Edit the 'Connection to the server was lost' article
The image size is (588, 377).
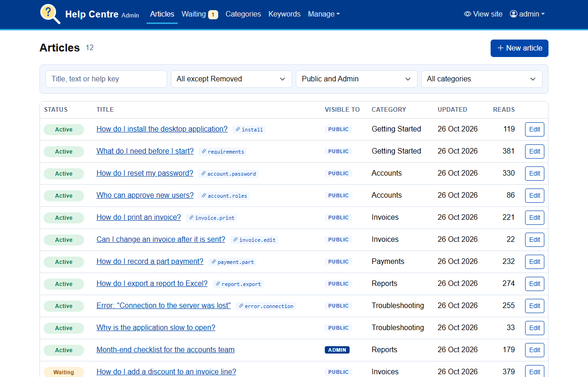pos(535,306)
